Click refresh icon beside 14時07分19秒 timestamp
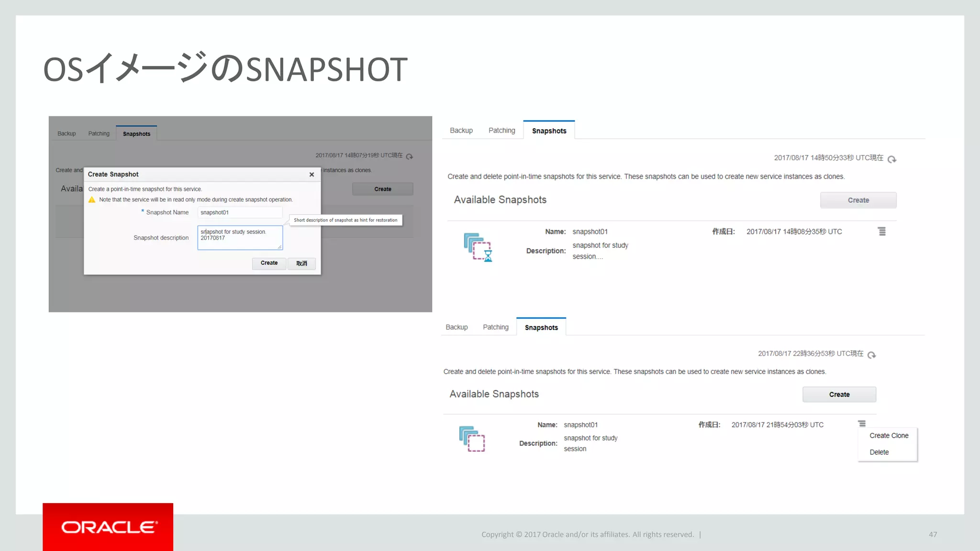 click(x=410, y=156)
